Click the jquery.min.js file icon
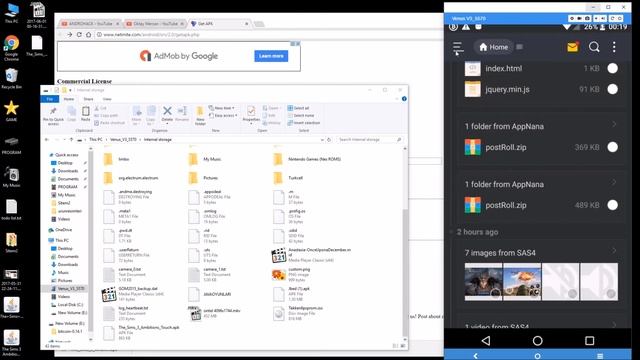640x360 pixels. click(x=473, y=89)
